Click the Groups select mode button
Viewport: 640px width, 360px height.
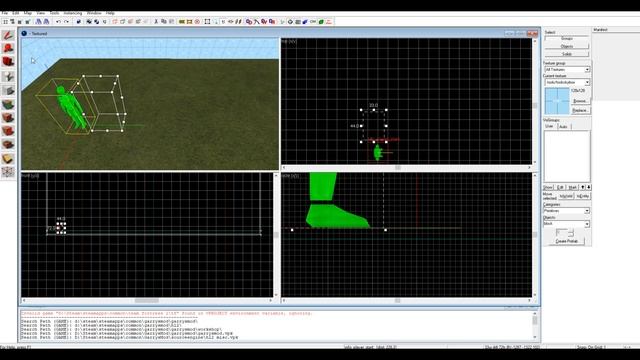click(567, 39)
